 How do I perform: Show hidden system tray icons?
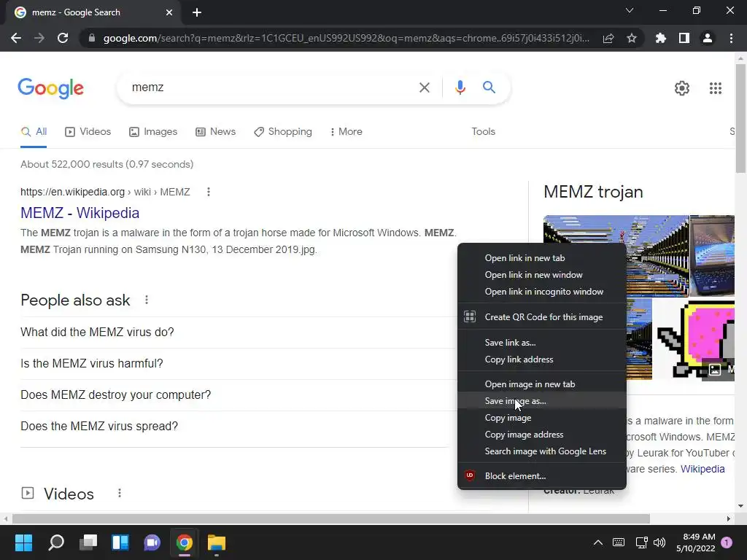click(x=598, y=542)
